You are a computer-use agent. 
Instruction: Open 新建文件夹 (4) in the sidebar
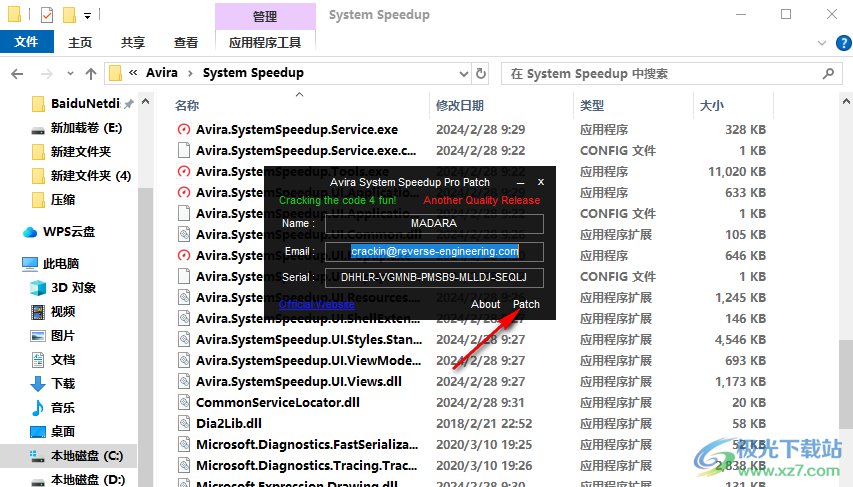click(x=91, y=176)
